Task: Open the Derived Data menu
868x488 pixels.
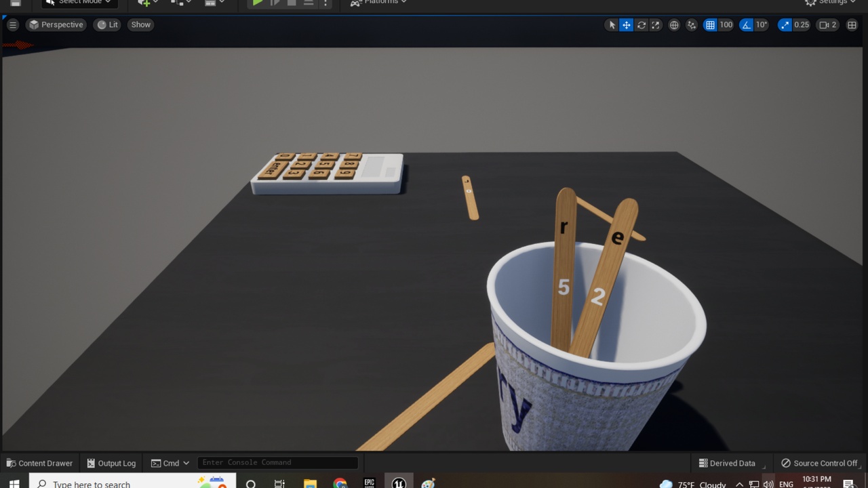Action: (x=727, y=463)
